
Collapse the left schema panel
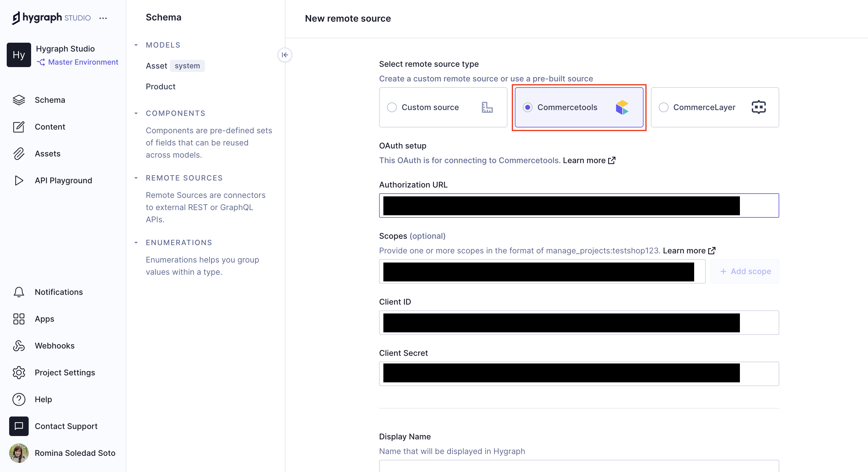pos(284,55)
